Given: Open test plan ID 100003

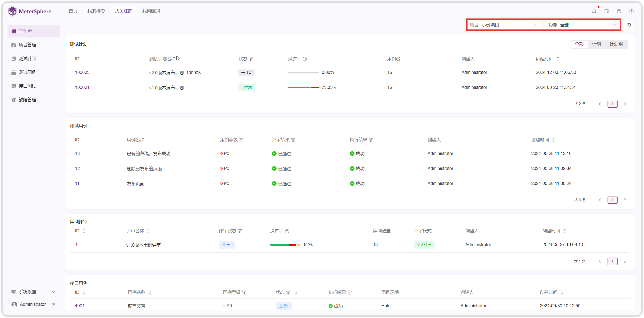Looking at the screenshot, I should [x=82, y=72].
